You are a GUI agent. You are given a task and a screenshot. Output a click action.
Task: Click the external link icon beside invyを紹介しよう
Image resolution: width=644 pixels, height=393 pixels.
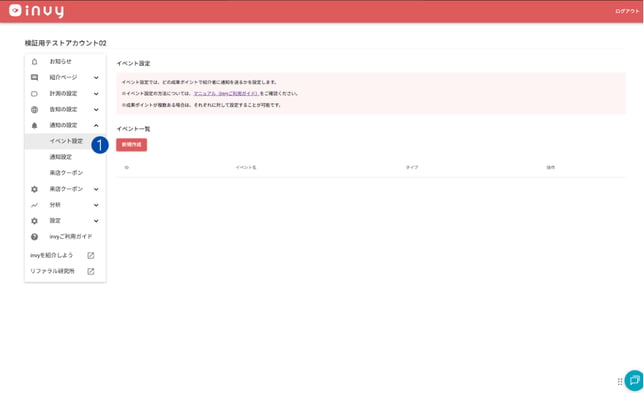tap(91, 255)
